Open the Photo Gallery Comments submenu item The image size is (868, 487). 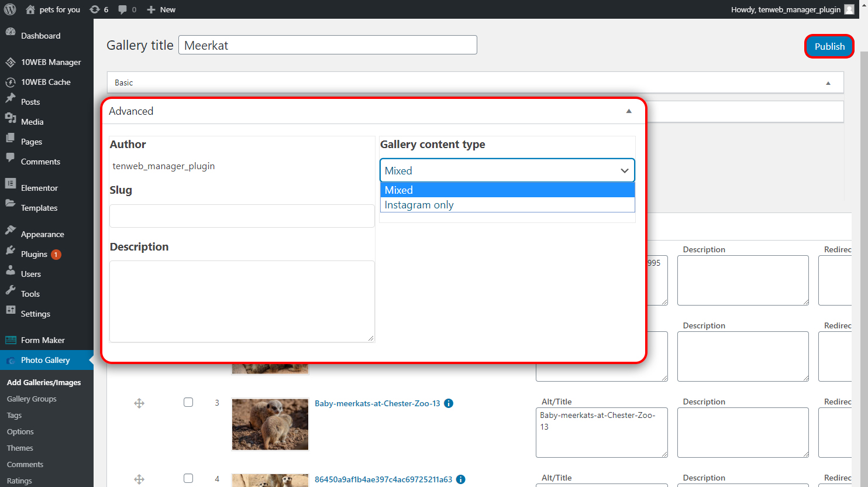(x=25, y=464)
